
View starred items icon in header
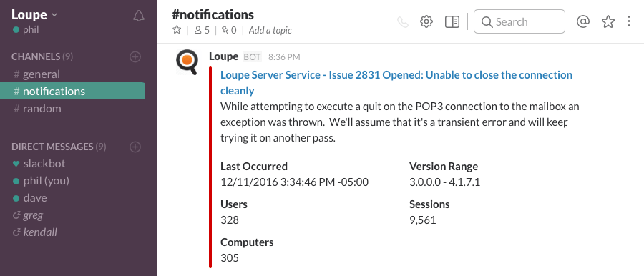coord(608,21)
